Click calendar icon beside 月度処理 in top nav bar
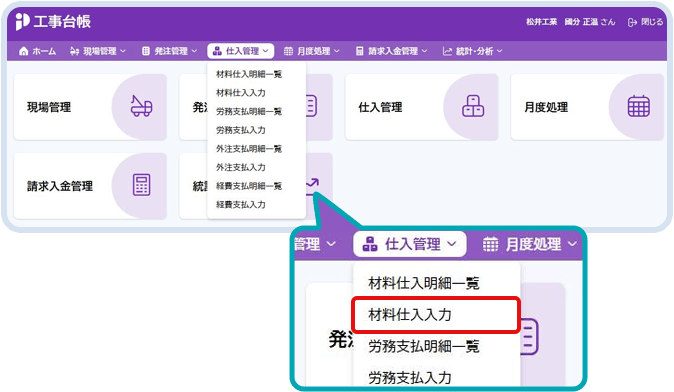This screenshot has width=674, height=392. (x=288, y=51)
